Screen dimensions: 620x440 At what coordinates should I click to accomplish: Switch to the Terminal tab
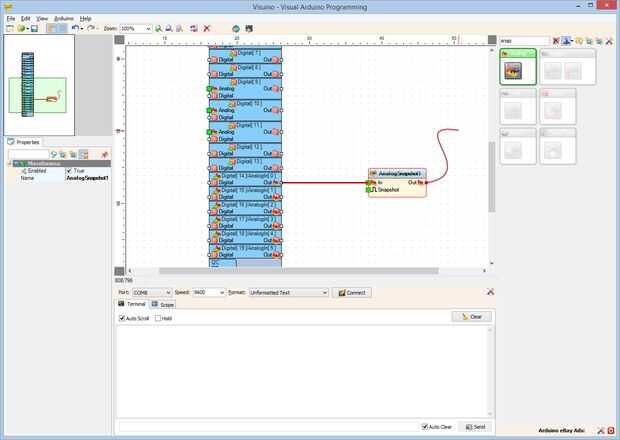132,304
